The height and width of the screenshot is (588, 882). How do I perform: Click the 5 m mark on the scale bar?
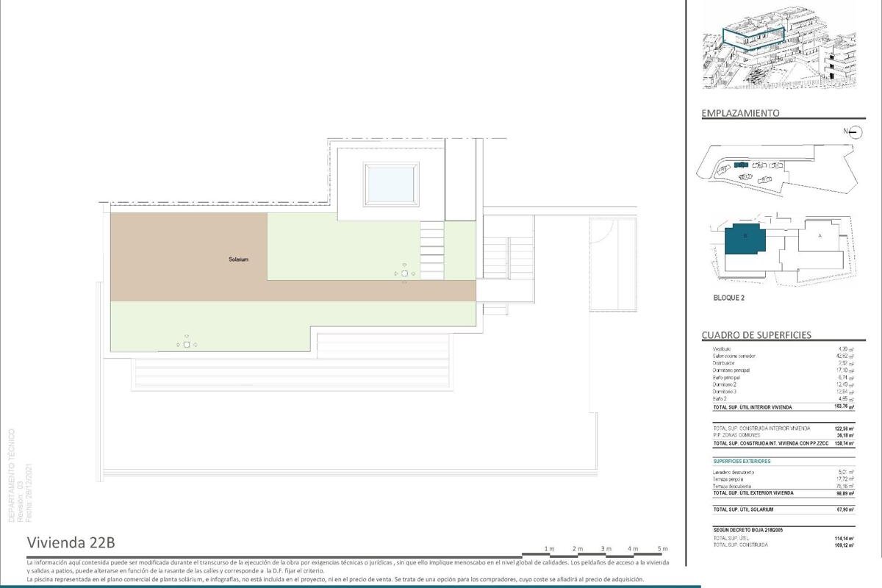coord(662,550)
